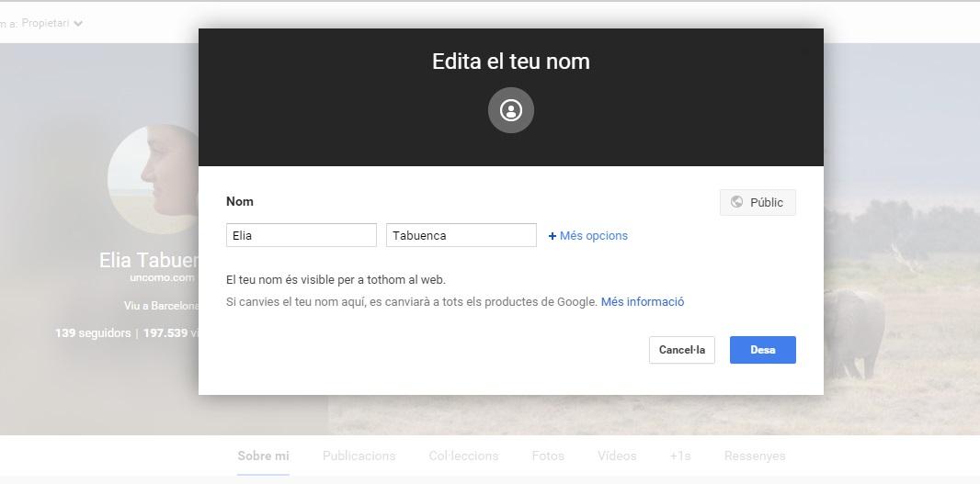
Task: Open the Més informació link
Action: (642, 302)
